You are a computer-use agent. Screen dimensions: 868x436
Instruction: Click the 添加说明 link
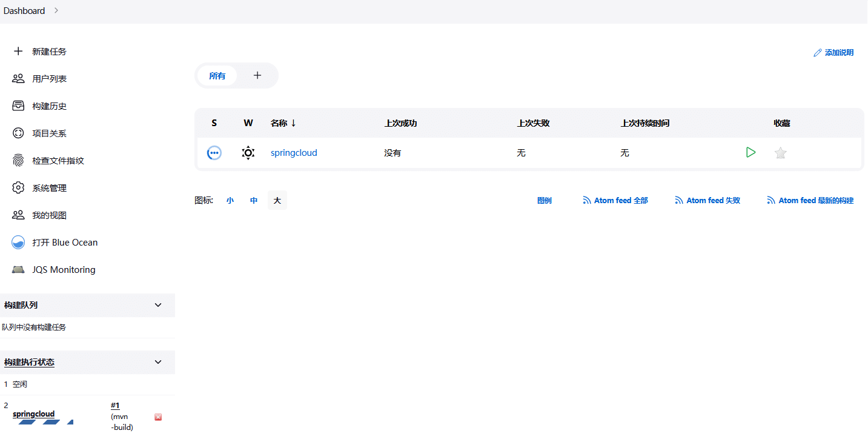click(839, 53)
